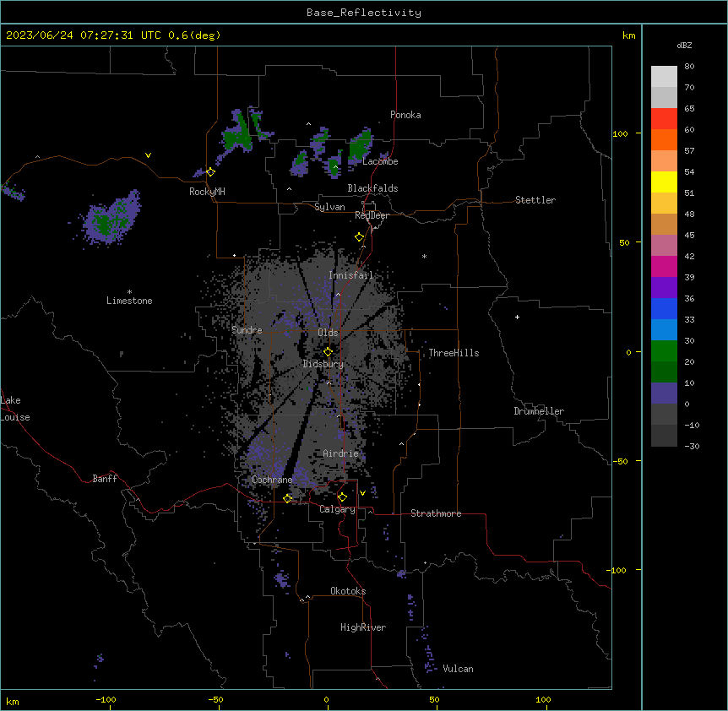The width and height of the screenshot is (728, 711).
Task: Click the slate purple 0-10 dBZ swatch
Action: coord(664,393)
